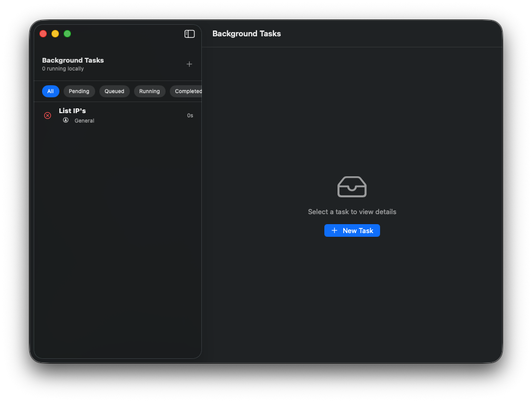
Task: Enable the Pending filter
Action: (79, 91)
